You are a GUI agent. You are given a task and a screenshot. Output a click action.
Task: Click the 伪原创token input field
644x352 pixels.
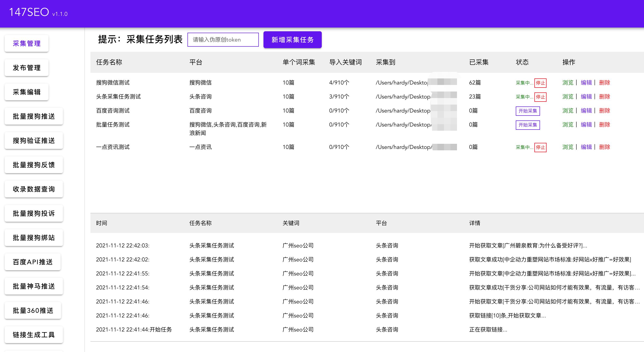tap(223, 39)
